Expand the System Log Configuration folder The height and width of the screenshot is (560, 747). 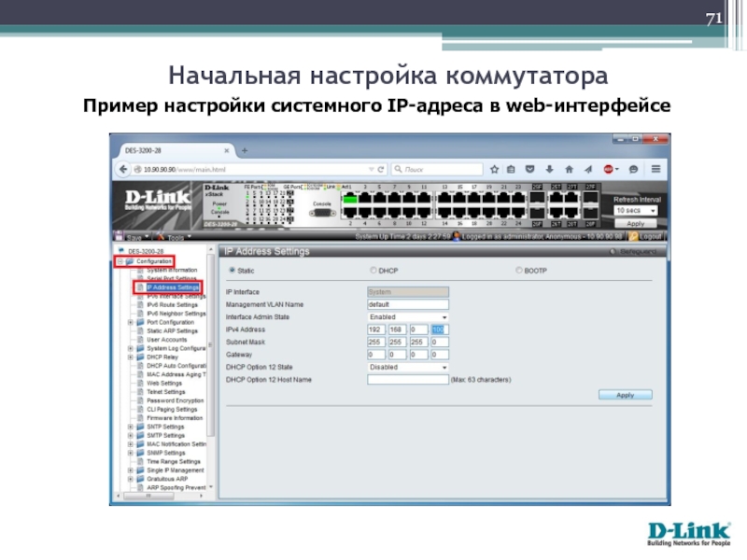(x=131, y=348)
